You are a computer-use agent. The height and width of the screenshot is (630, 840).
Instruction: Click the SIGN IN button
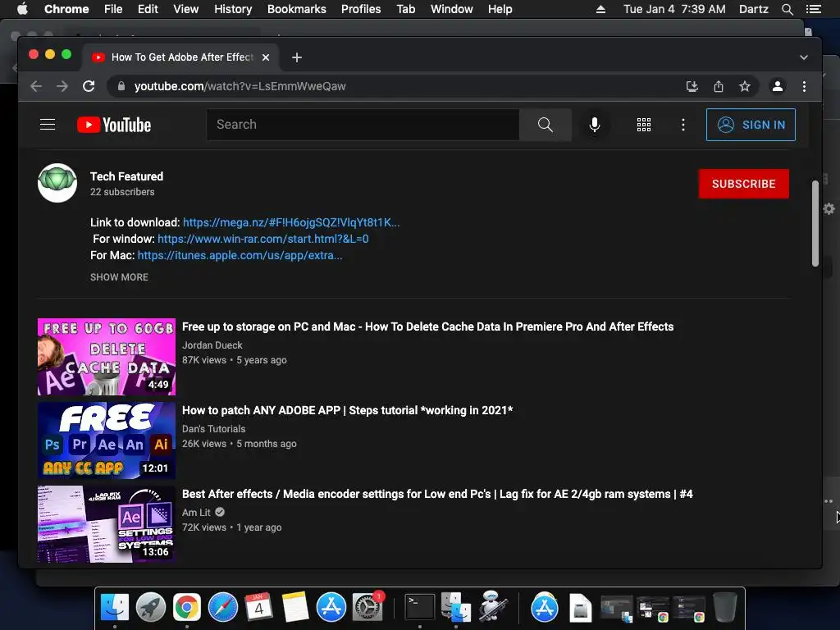pyautogui.click(x=751, y=125)
